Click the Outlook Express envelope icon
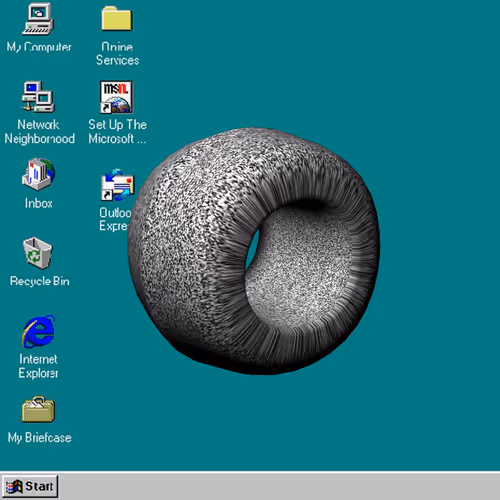Viewport: 500px width, 500px height. pos(117,185)
